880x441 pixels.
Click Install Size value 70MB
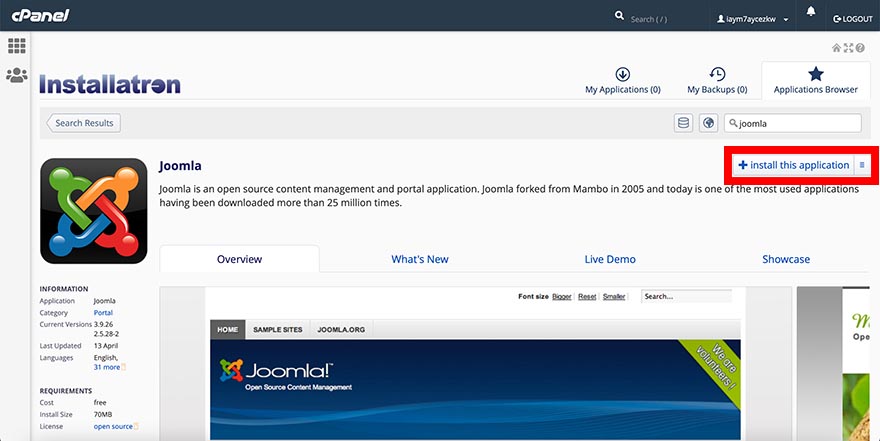[103, 414]
